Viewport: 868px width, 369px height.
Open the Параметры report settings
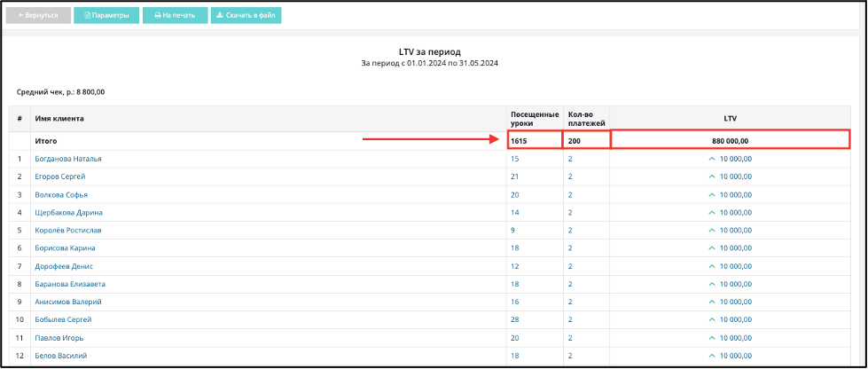pyautogui.click(x=106, y=15)
